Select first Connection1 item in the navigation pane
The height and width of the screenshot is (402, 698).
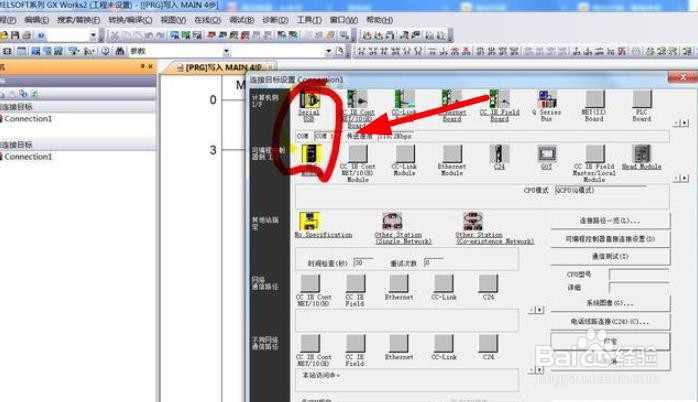point(28,119)
